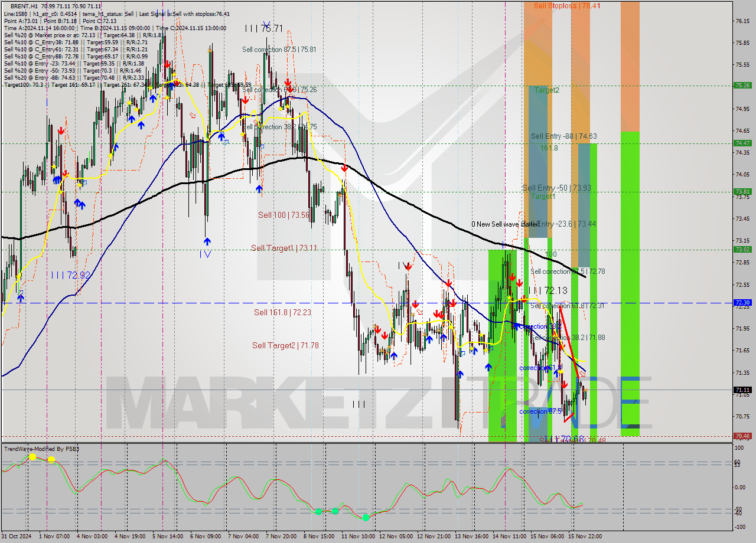Click the -100 level on indicator scale
756x543 pixels.
click(x=741, y=527)
